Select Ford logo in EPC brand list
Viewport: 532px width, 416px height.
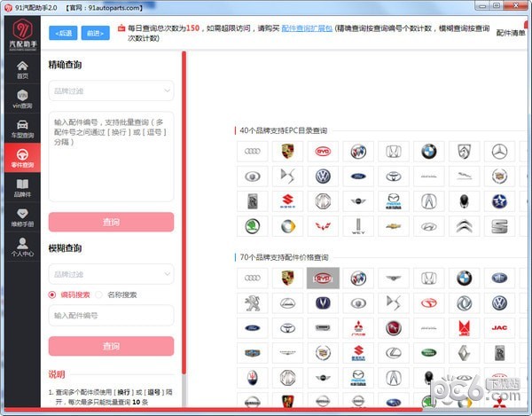pyautogui.click(x=358, y=177)
